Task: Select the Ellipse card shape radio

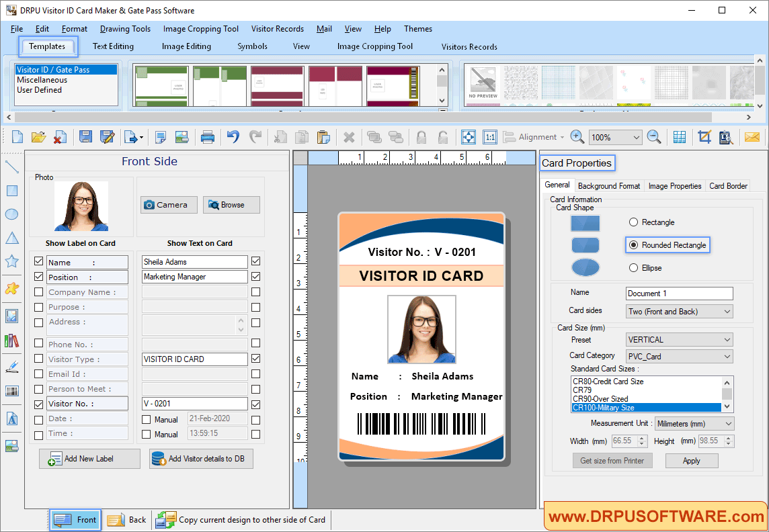Action: (633, 267)
